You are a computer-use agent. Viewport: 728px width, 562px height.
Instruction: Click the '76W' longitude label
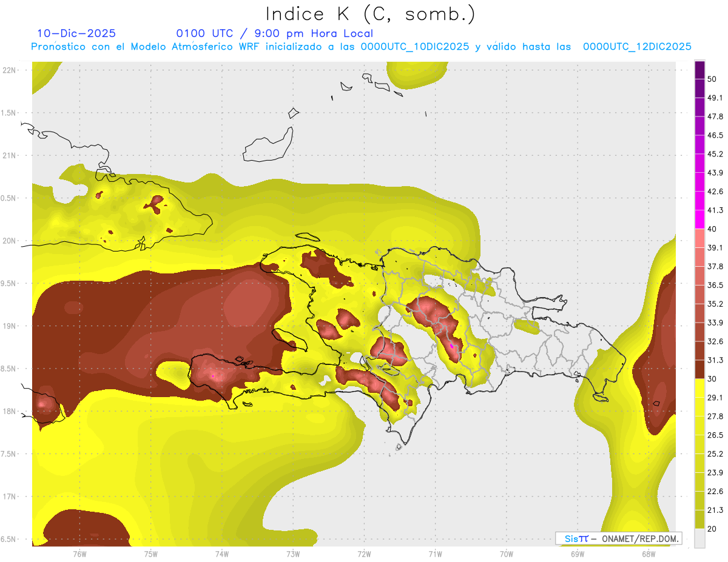[79, 554]
